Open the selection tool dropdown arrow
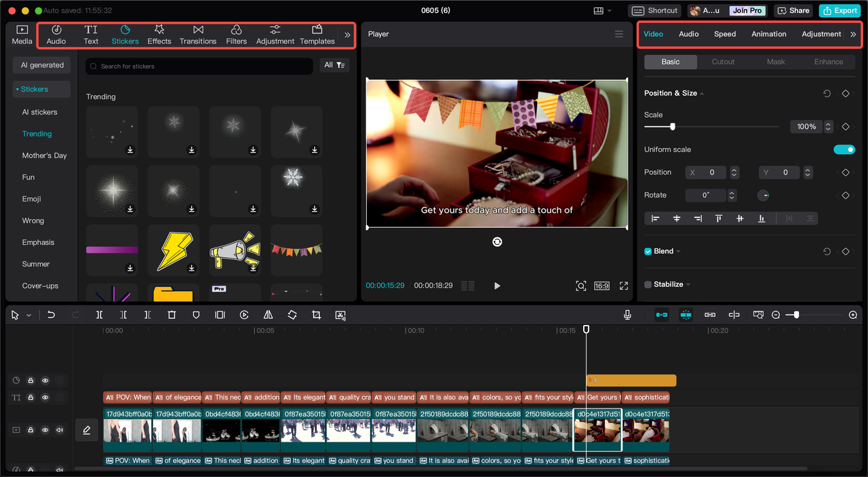 point(28,316)
